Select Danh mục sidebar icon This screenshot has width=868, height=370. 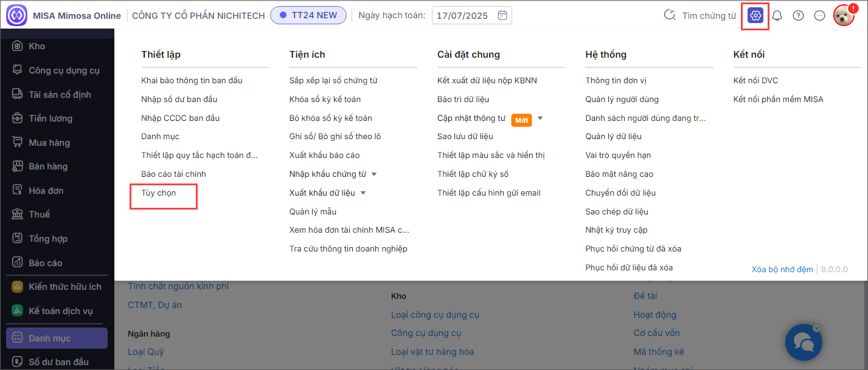point(18,338)
